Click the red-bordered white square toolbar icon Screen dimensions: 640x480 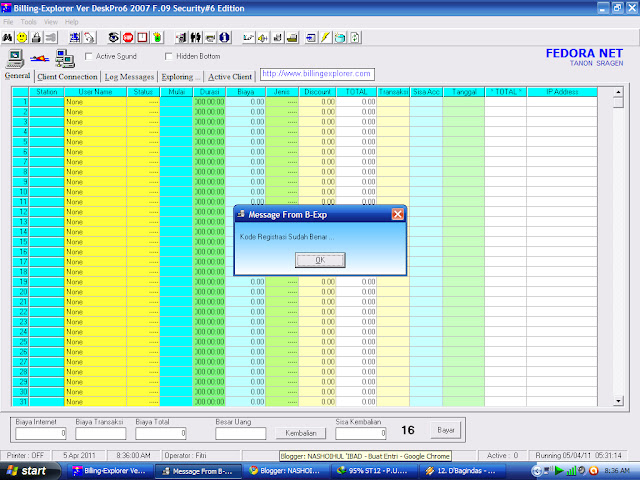pyautogui.click(x=142, y=38)
